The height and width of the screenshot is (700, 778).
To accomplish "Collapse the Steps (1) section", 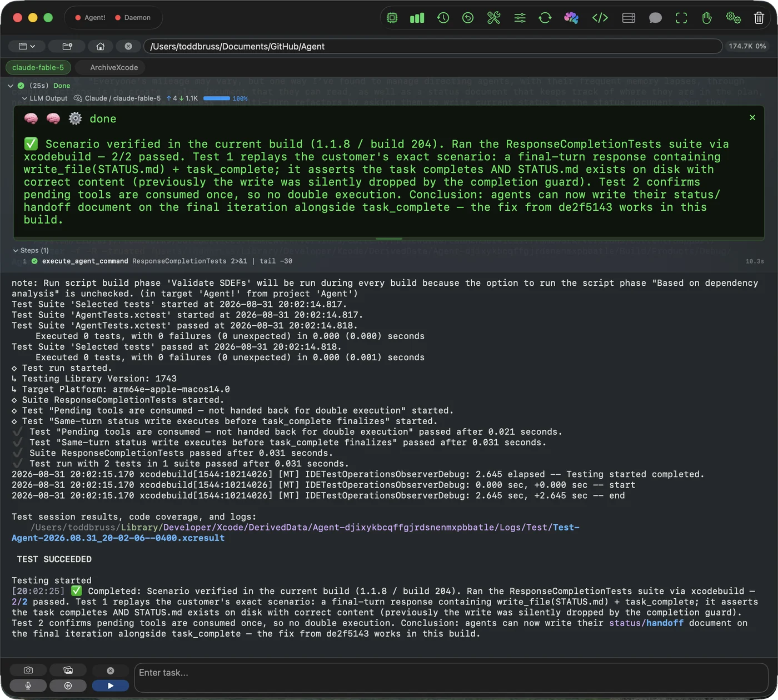I will 16,250.
